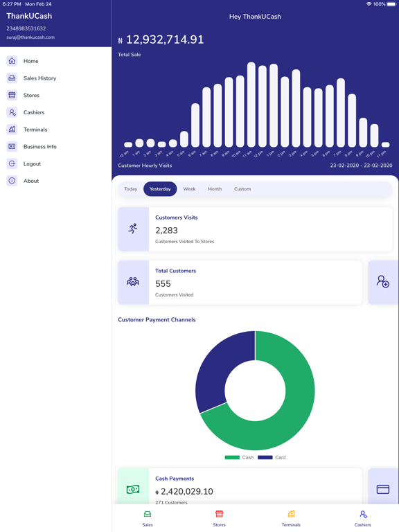Click the About info icon
This screenshot has width=399, height=532.
click(12, 181)
